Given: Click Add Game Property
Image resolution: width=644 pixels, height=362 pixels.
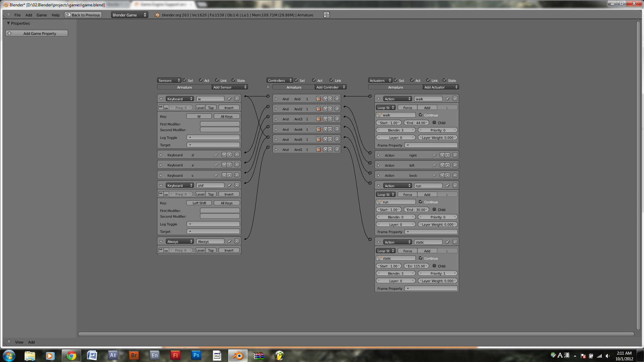Looking at the screenshot, I should point(37,33).
